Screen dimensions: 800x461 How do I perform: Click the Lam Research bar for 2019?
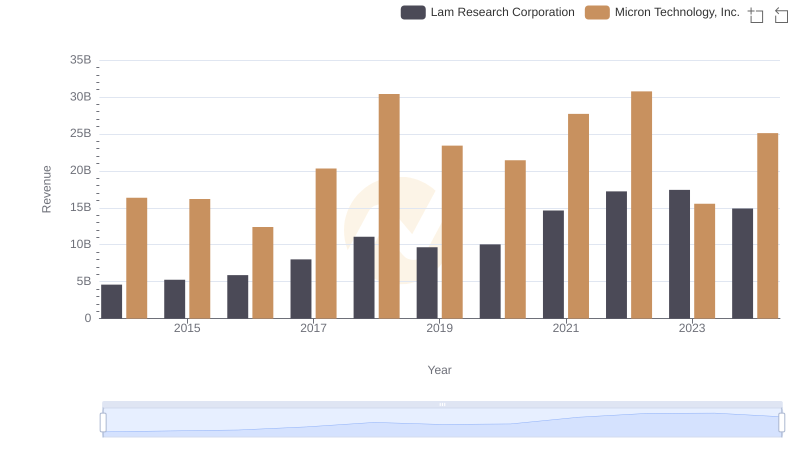point(427,283)
